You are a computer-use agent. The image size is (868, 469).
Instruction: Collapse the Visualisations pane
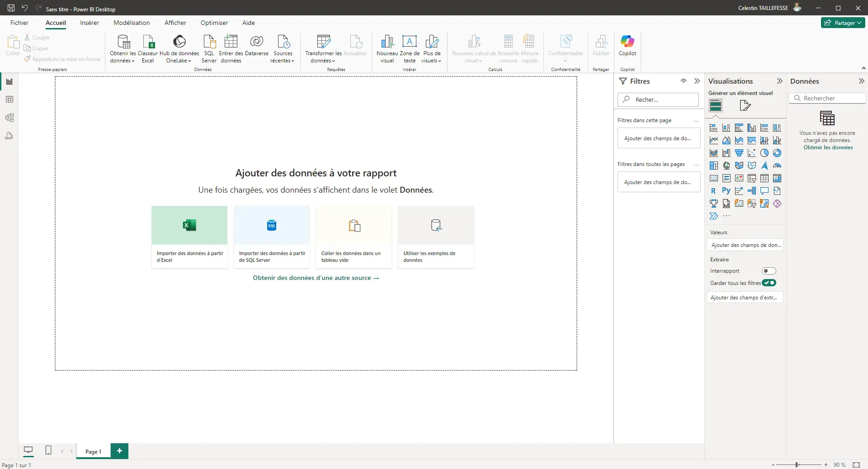(779, 81)
